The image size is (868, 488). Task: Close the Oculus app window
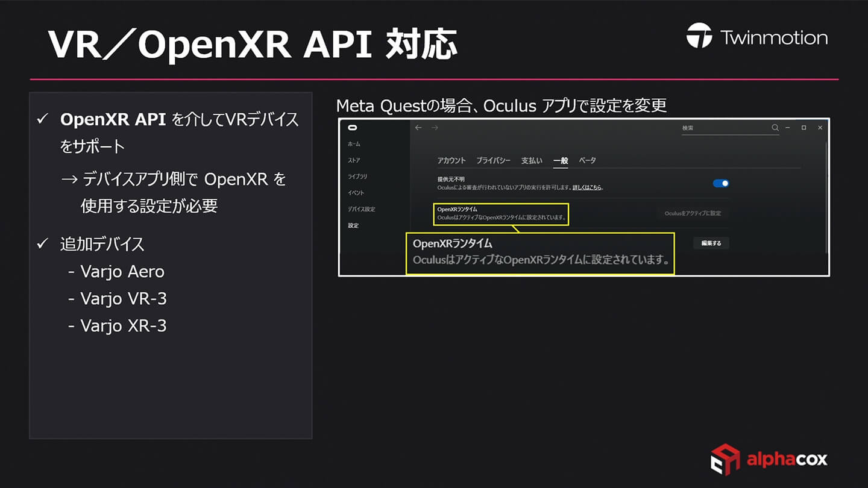click(820, 128)
